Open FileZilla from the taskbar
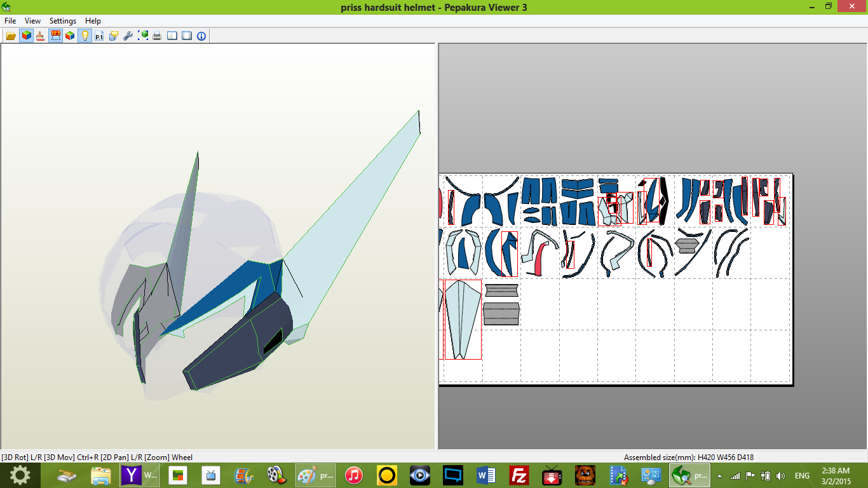The image size is (868, 488). tap(519, 475)
